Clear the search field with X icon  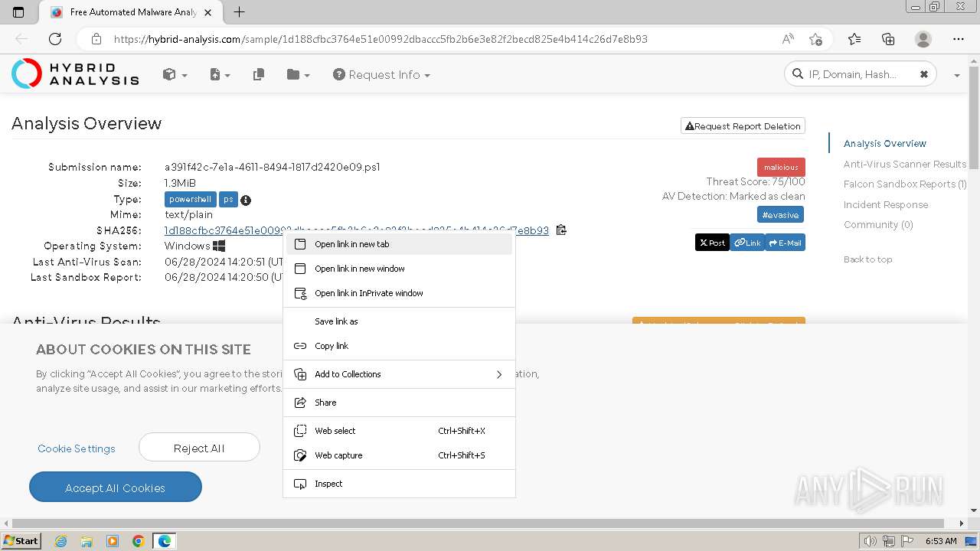click(924, 74)
